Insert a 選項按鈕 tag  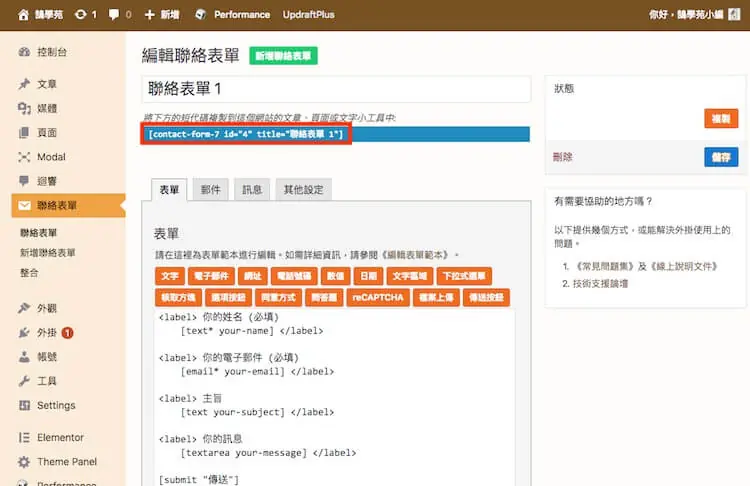pyautogui.click(x=228, y=298)
